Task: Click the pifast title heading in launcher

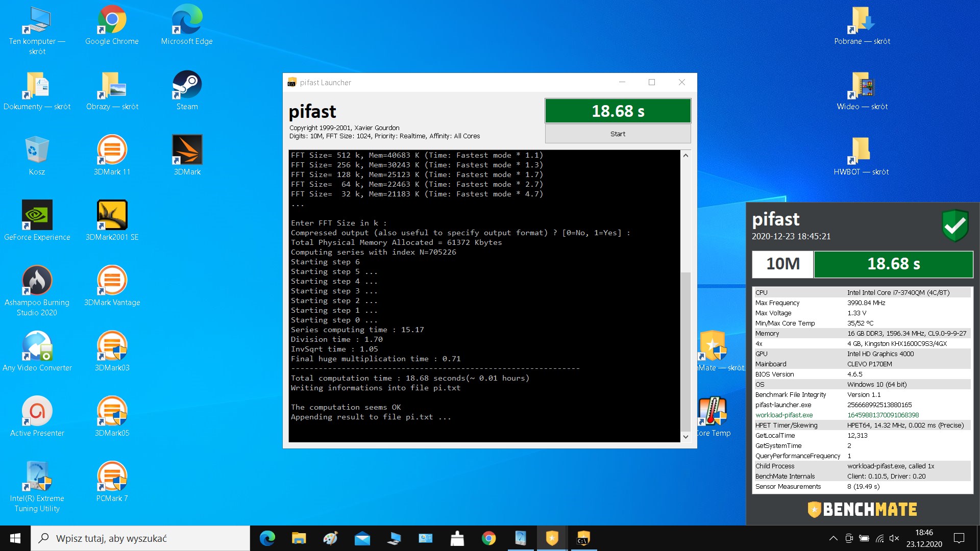Action: click(312, 111)
